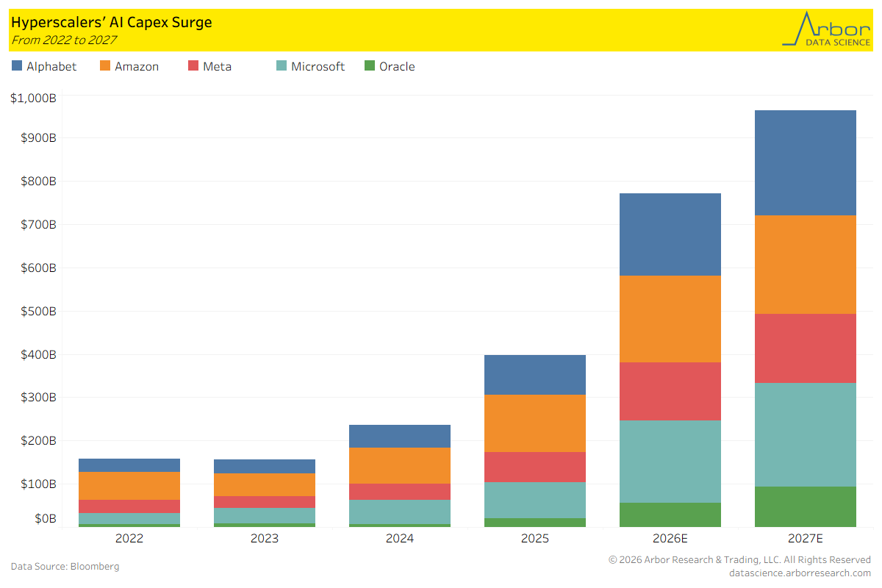Select the Alphabet segment of the 2025 bar
This screenshot has height=588, width=882.
[535, 375]
